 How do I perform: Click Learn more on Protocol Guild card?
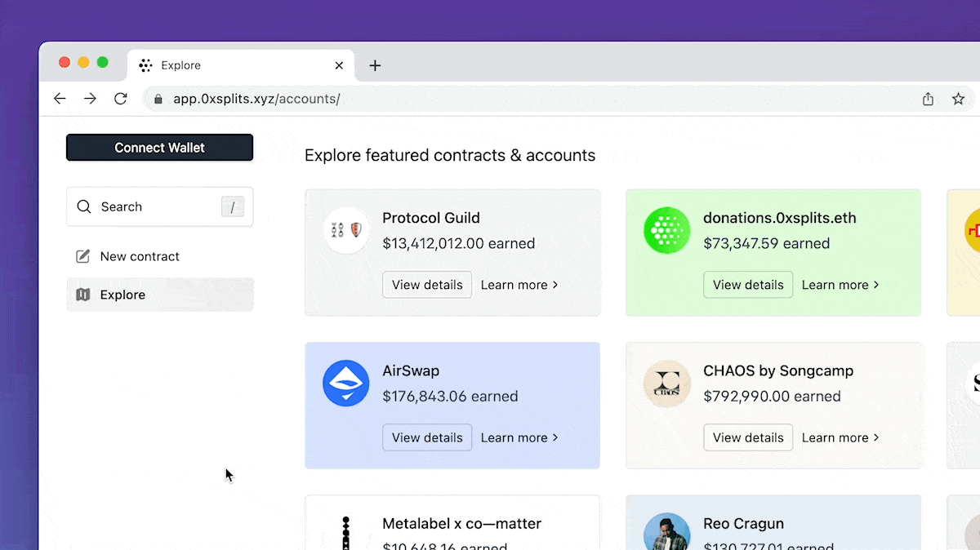coord(519,285)
